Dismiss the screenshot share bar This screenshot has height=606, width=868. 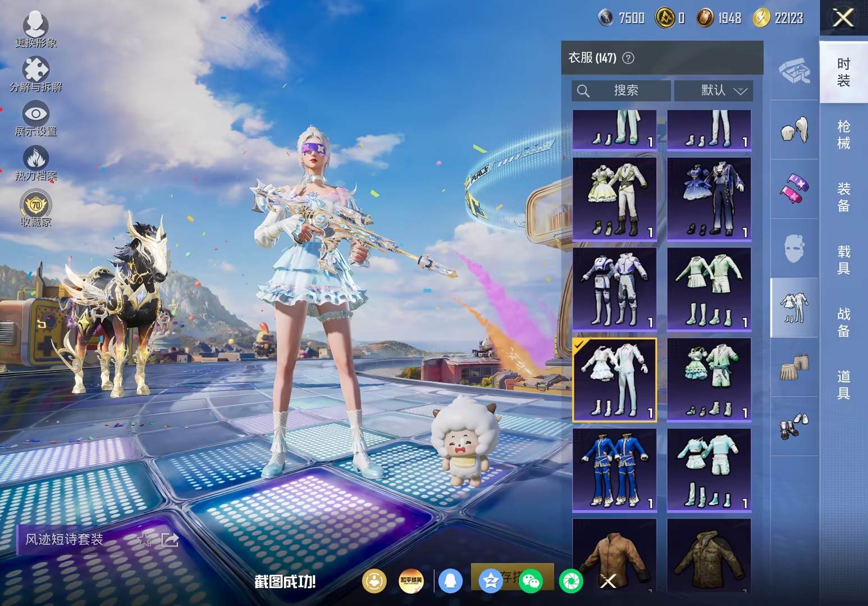click(x=608, y=581)
